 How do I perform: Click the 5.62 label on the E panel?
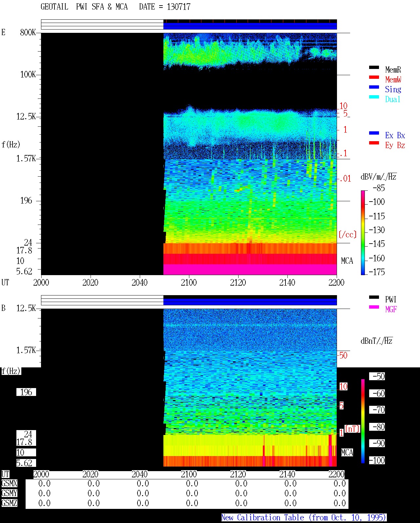click(x=24, y=272)
